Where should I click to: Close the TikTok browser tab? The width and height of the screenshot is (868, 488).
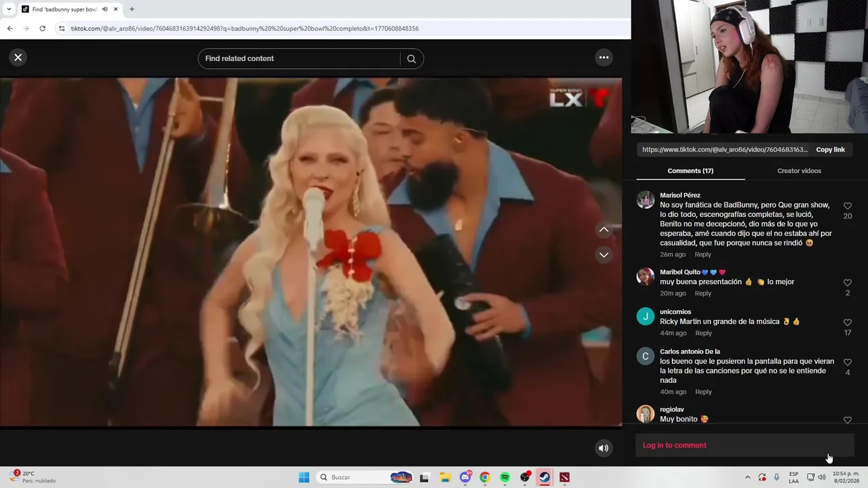[115, 9]
